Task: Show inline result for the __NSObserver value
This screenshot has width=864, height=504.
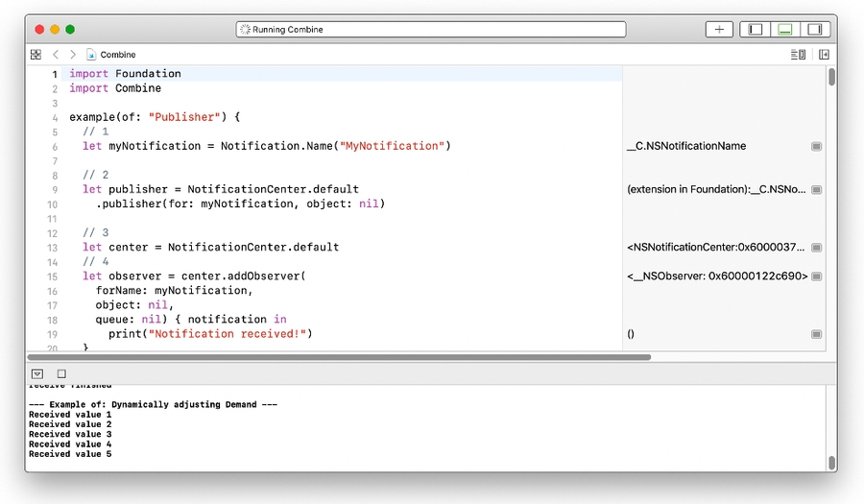Action: 816,276
